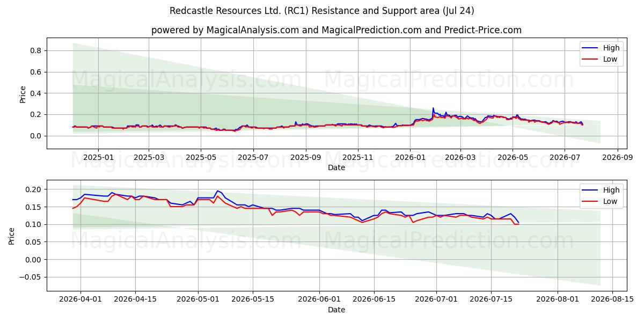Viewport: 644px width, 322px height.
Task: Click the '2026-05' x-axis label
Action: pos(513,158)
